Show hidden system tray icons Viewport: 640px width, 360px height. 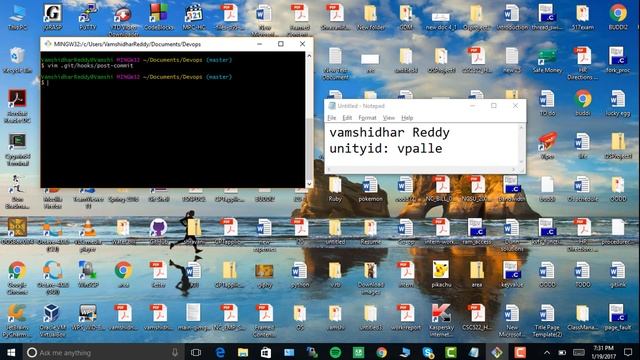[547, 353]
